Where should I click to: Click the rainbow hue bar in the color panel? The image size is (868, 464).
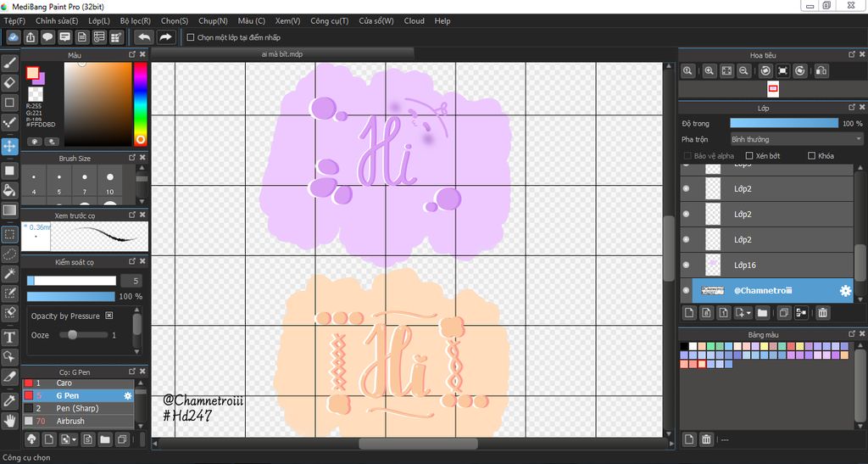coord(141,103)
